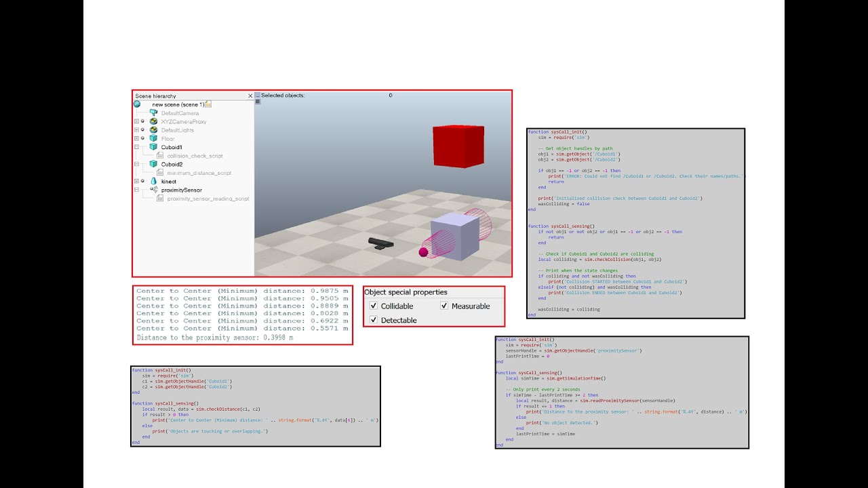Image resolution: width=868 pixels, height=488 pixels.
Task: Select new scene (scene 1) in hierarchy
Action: [x=178, y=104]
